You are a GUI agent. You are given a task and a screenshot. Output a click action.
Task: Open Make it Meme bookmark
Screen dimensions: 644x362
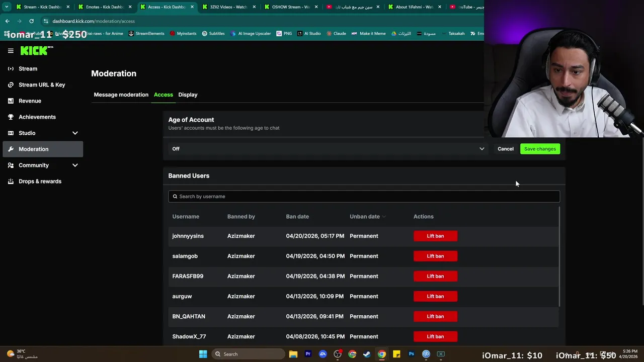tap(369, 34)
